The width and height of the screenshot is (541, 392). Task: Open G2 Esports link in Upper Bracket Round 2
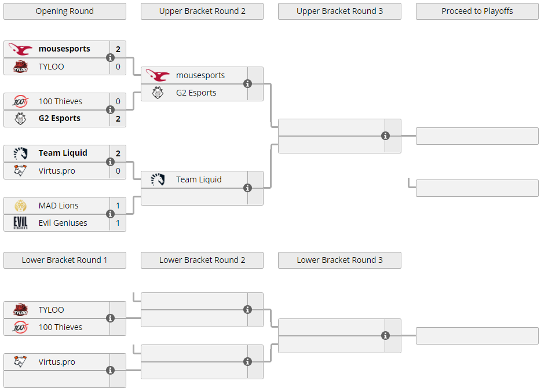tap(196, 93)
